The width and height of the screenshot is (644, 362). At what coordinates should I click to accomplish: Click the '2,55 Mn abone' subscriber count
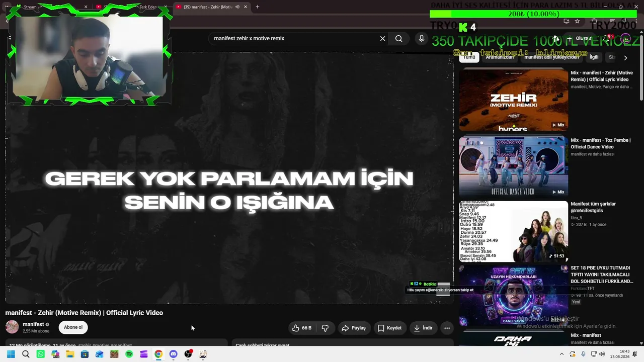[36, 331]
